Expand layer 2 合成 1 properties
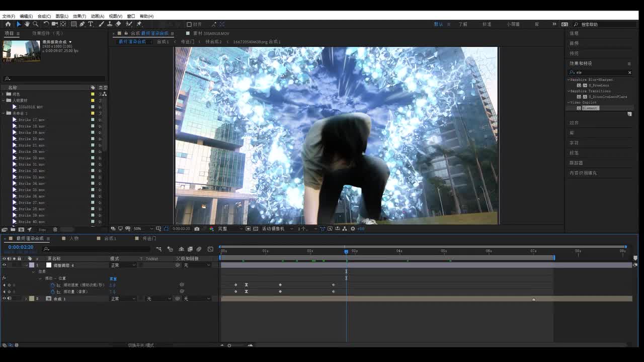The width and height of the screenshot is (644, 362). point(26,299)
